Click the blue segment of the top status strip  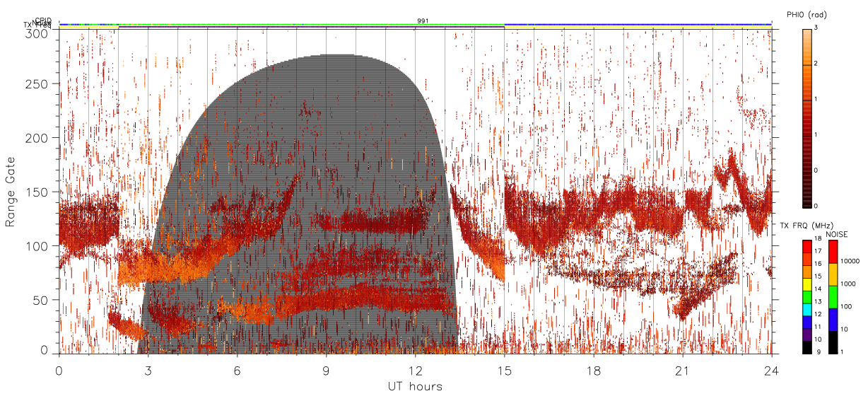(x=638, y=24)
